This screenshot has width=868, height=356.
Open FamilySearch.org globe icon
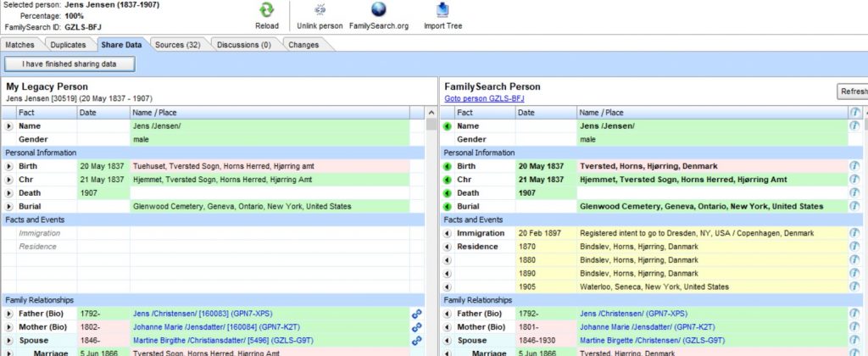(379, 10)
